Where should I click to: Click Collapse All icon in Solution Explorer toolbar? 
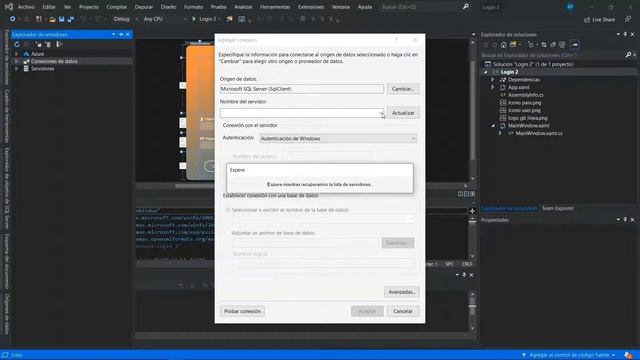click(553, 44)
